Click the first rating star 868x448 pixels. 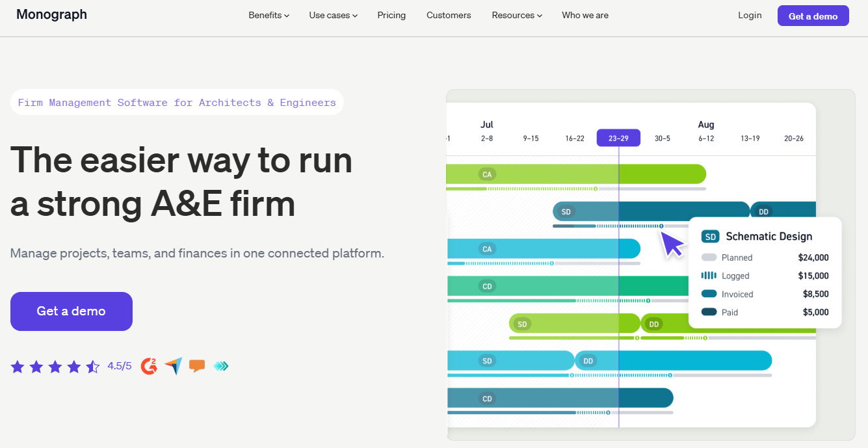tap(18, 367)
